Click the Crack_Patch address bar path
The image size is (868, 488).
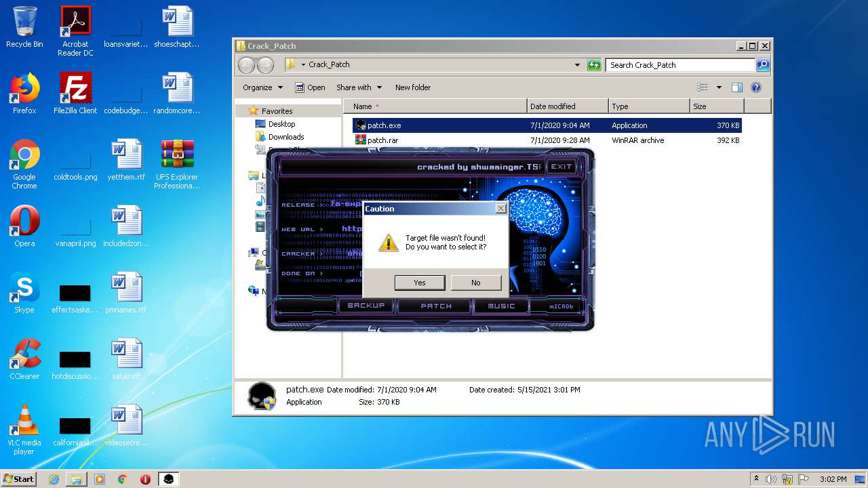(329, 65)
